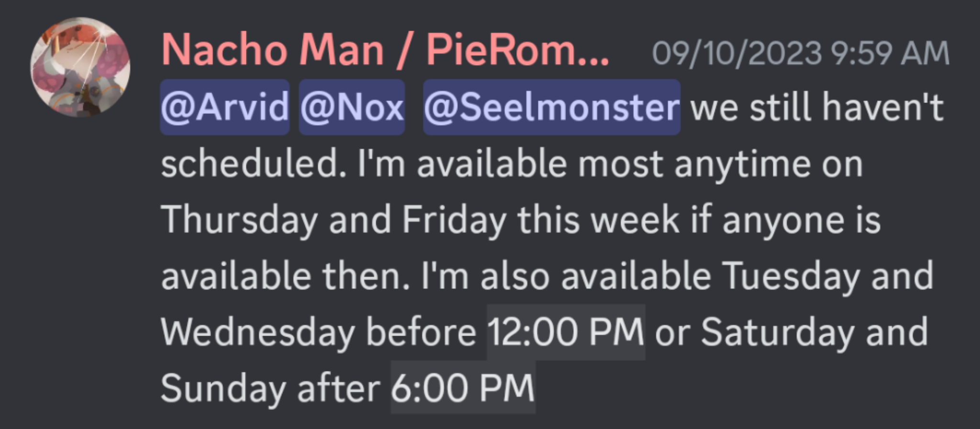Open the Nacho Man / PieRom username profile
Screen dimensions: 980x429
coord(385,51)
